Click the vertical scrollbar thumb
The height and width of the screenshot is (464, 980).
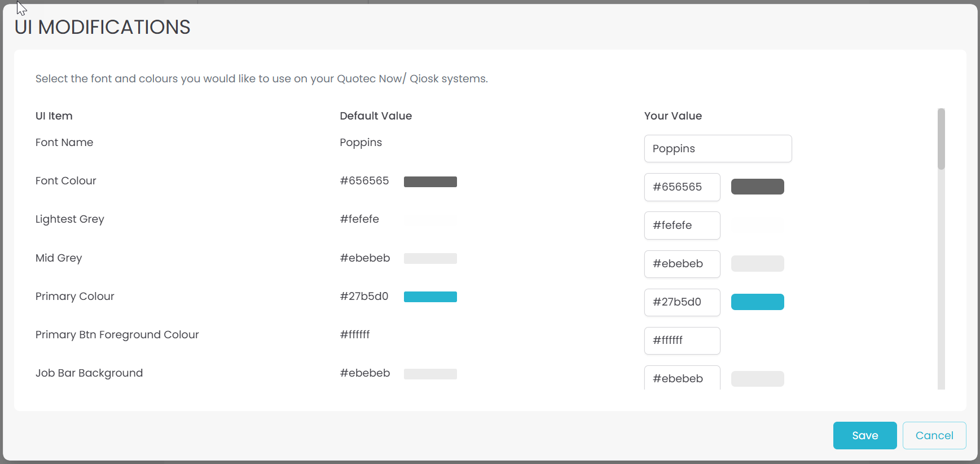click(x=941, y=139)
